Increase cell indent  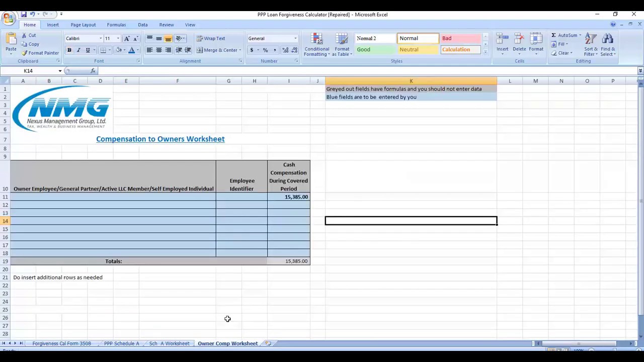click(x=188, y=50)
